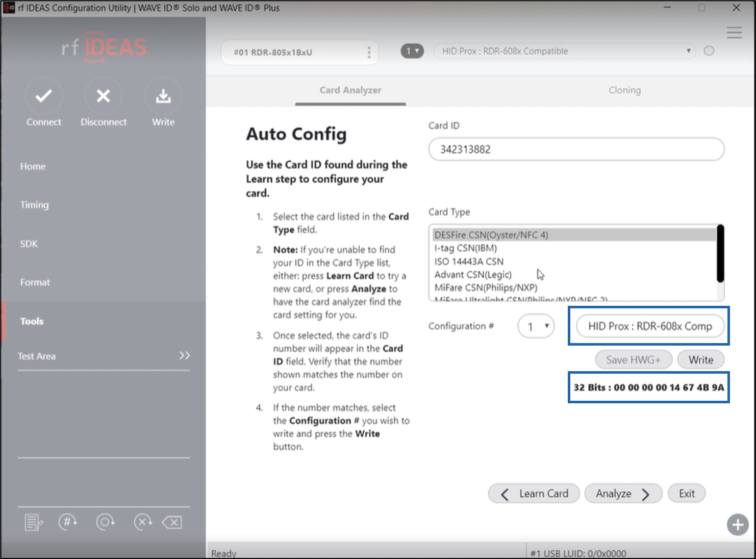
Task: Click the hash (#) icon in bottom toolbar
Action: coord(67,522)
